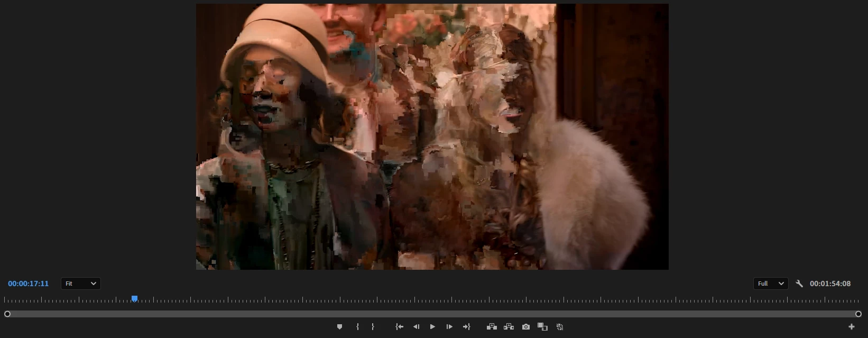Image resolution: width=868 pixels, height=338 pixels.
Task: Go to In point
Action: [400, 327]
